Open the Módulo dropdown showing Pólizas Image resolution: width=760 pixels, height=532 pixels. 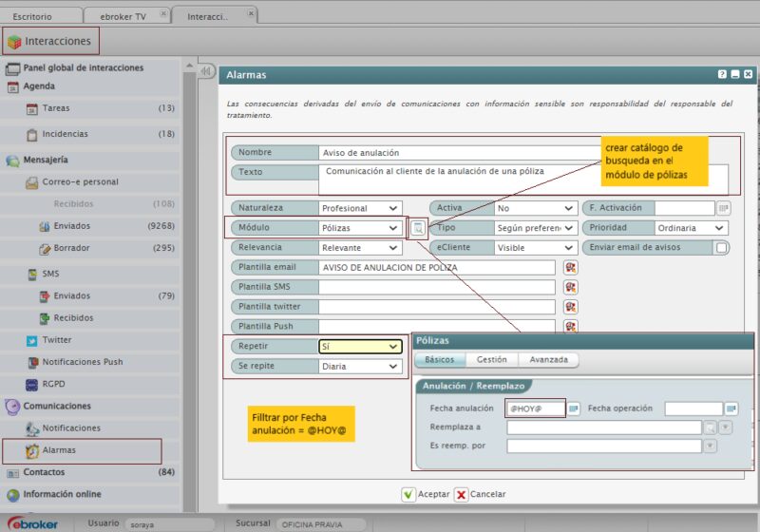click(x=360, y=228)
